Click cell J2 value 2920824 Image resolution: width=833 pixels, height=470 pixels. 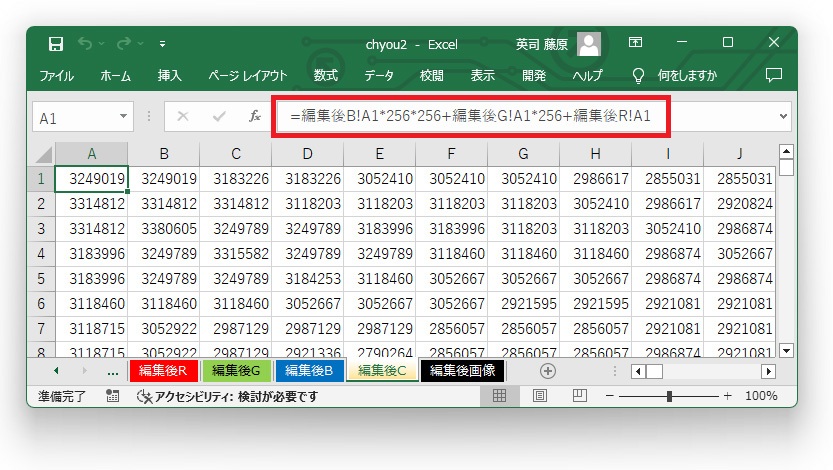click(x=740, y=204)
